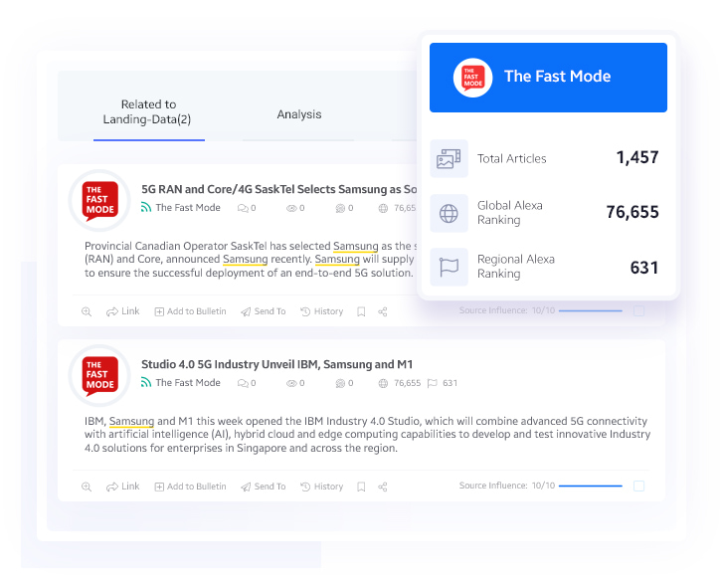Image resolution: width=722 pixels, height=588 pixels.
Task: Click The Fast Mode title in blue header
Action: pos(557,77)
